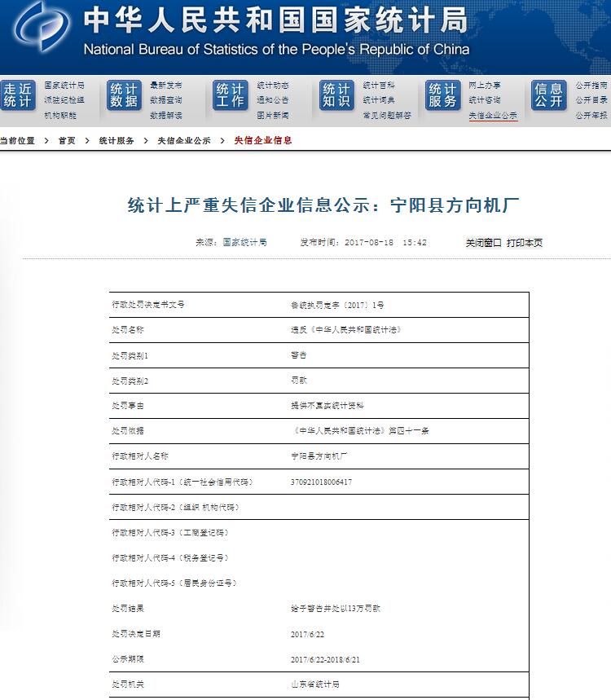Open 图片新闻 under 统计工作
Image resolution: width=611 pixels, height=700 pixels.
pyautogui.click(x=273, y=115)
